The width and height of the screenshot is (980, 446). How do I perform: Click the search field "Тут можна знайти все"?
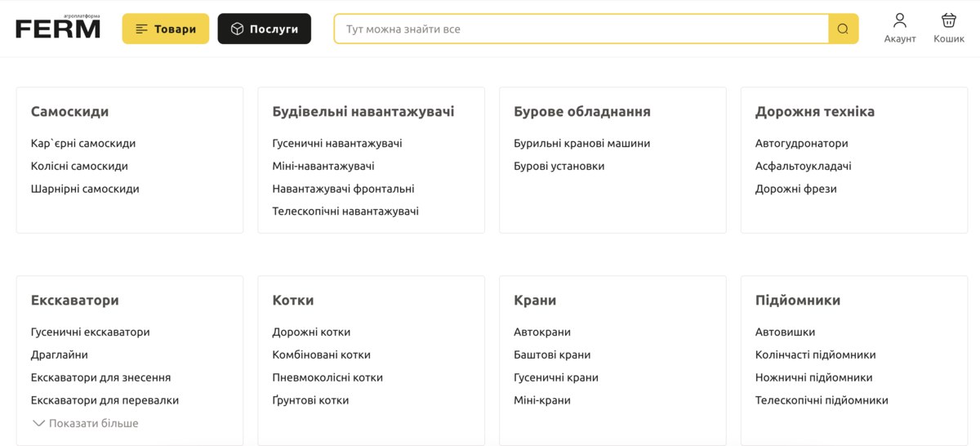[581, 29]
